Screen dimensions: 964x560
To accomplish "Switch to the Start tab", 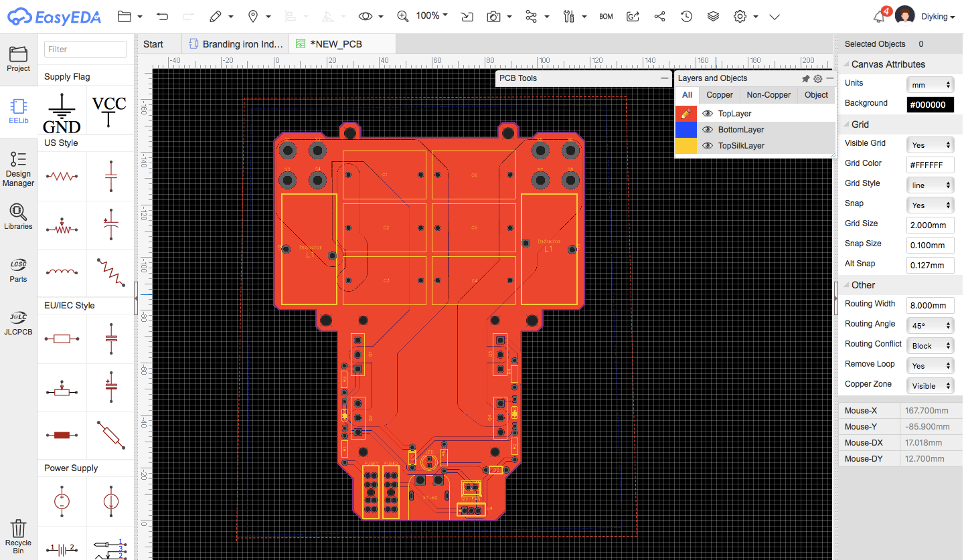I will [153, 44].
